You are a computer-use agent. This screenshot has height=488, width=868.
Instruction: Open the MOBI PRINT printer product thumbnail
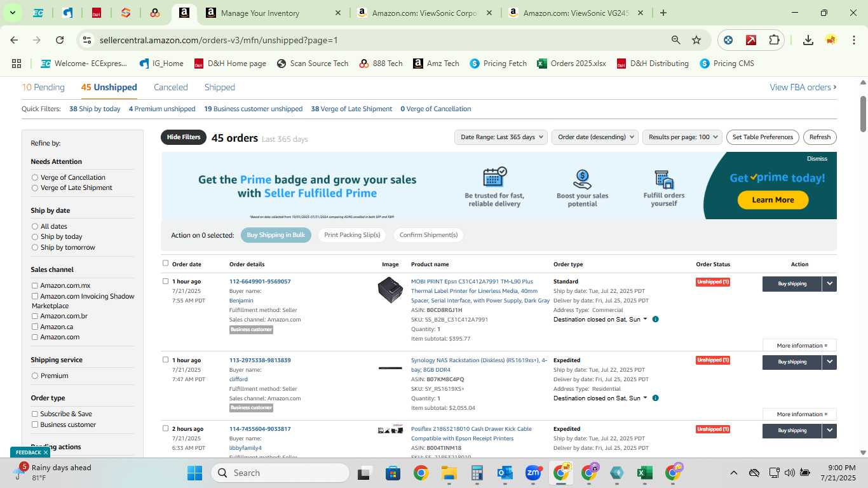click(x=390, y=290)
